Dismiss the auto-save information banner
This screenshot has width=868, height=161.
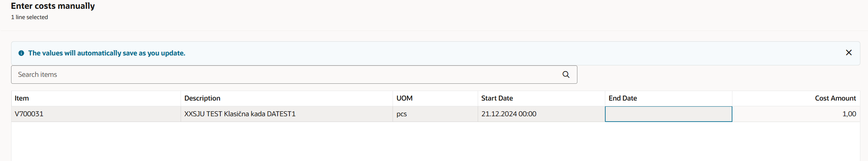pos(849,53)
